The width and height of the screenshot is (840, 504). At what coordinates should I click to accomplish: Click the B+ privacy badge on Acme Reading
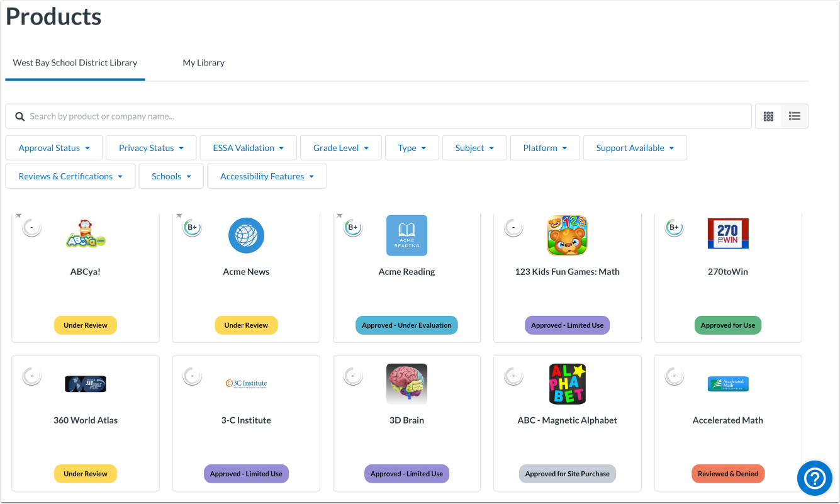point(353,227)
